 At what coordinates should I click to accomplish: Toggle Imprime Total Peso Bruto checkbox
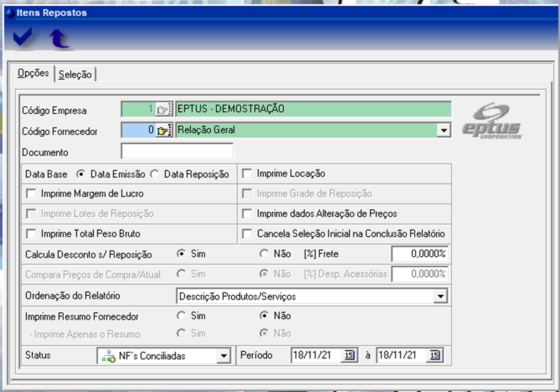[31, 234]
